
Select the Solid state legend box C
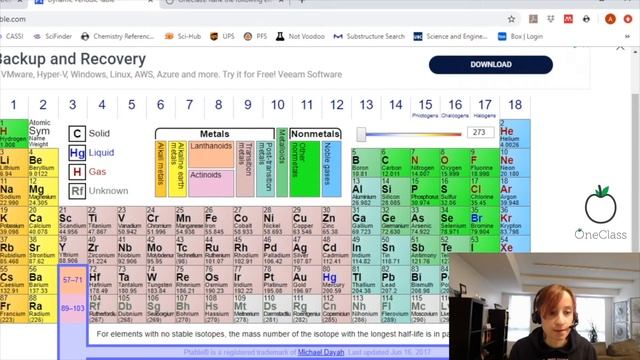click(77, 133)
